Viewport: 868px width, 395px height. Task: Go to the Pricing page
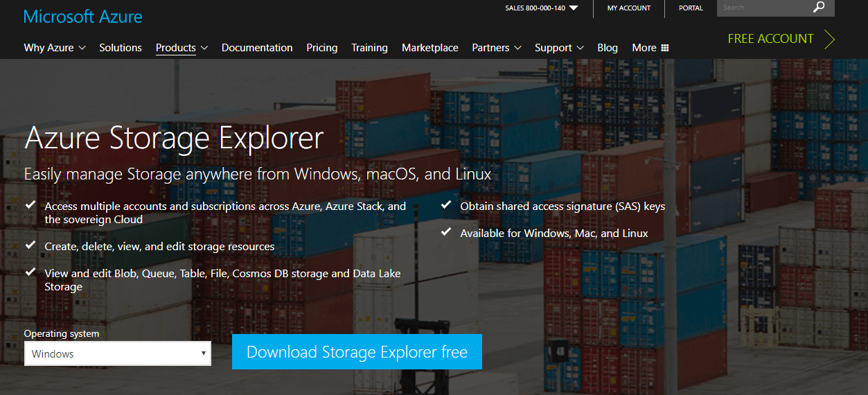(322, 48)
